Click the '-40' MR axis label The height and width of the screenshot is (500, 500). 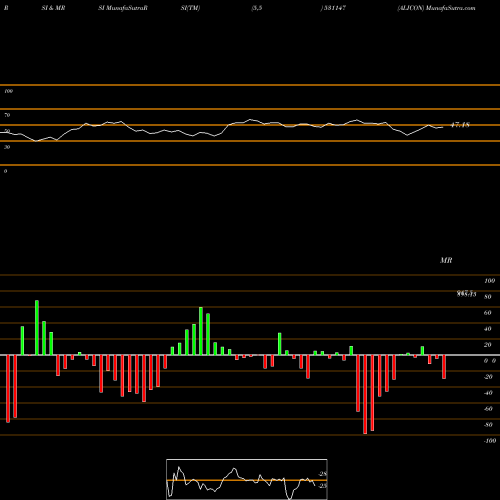488,393
